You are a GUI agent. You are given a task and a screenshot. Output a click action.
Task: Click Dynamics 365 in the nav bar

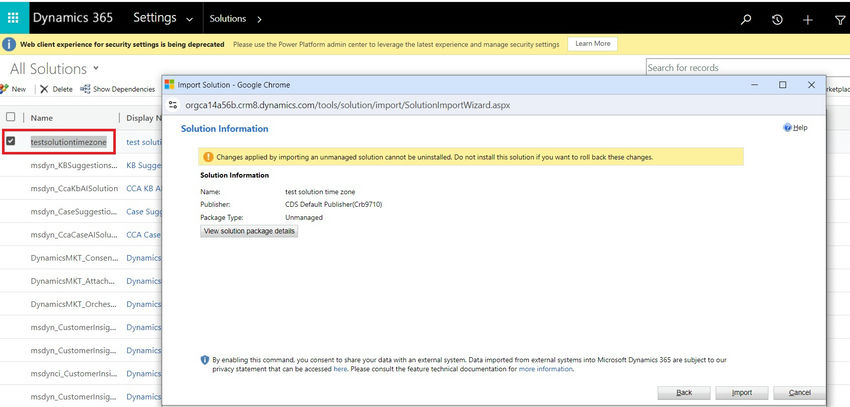pyautogui.click(x=73, y=18)
